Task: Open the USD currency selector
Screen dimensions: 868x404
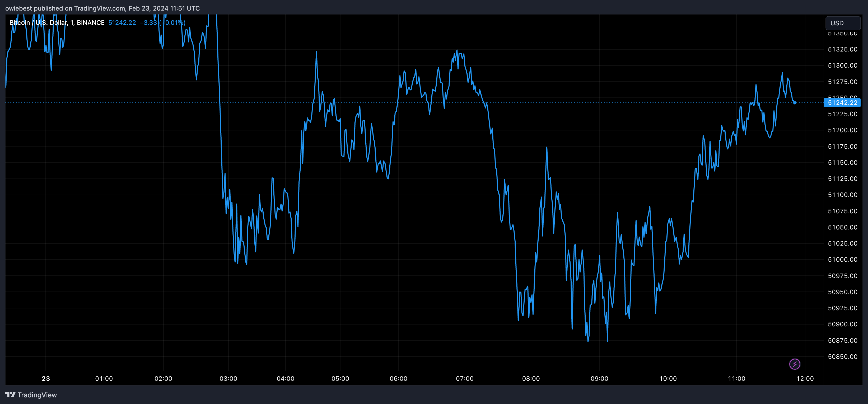Action: click(843, 23)
